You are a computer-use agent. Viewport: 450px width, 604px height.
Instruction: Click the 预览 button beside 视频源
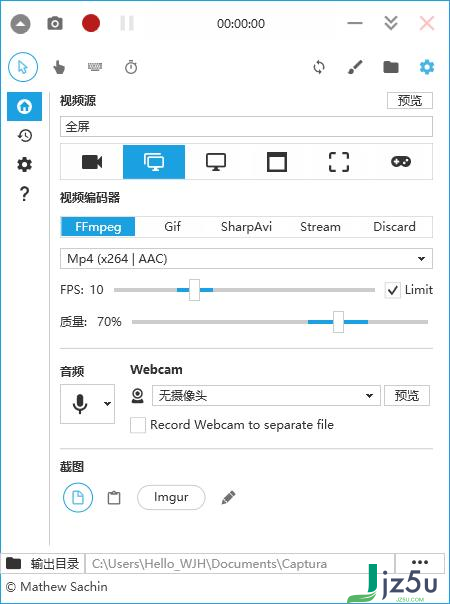[410, 101]
